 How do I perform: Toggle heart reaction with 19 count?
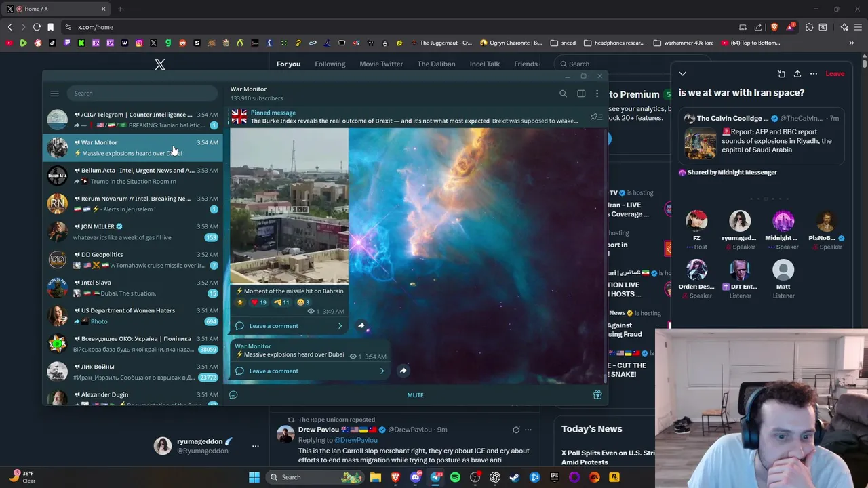coord(259,302)
